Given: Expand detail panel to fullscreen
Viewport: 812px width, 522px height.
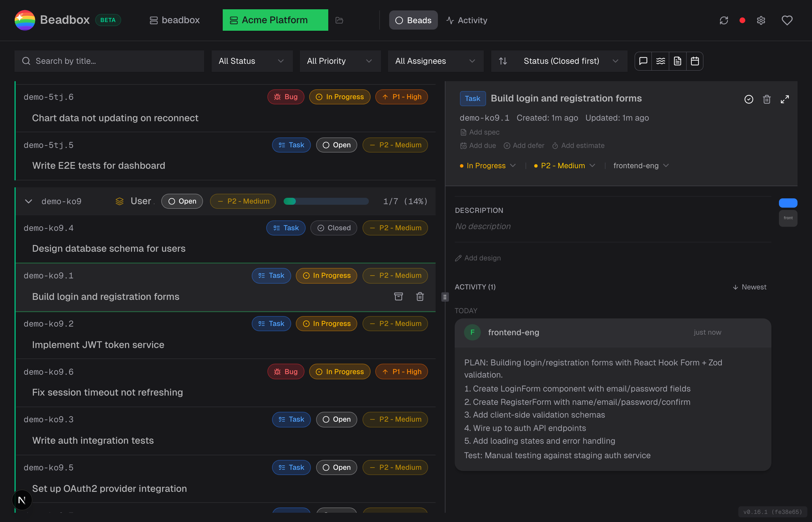Looking at the screenshot, I should pyautogui.click(x=784, y=99).
